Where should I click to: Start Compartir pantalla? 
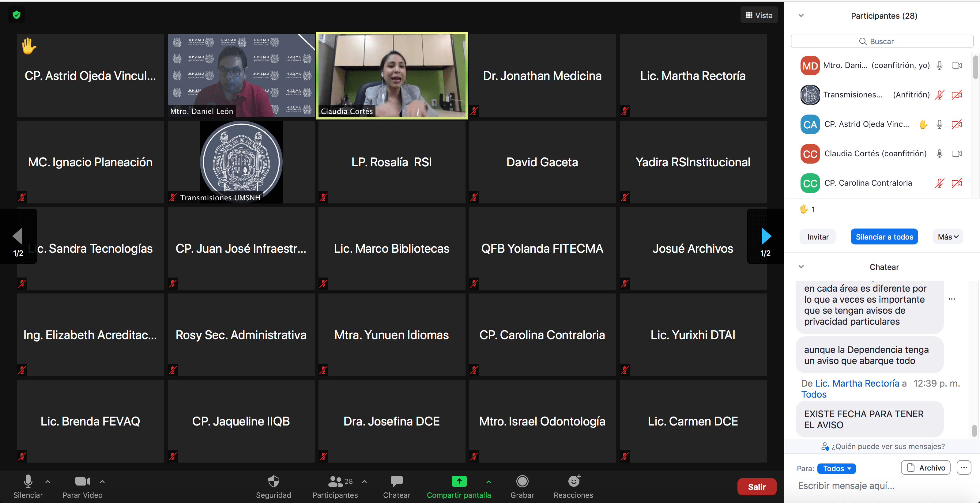click(459, 486)
